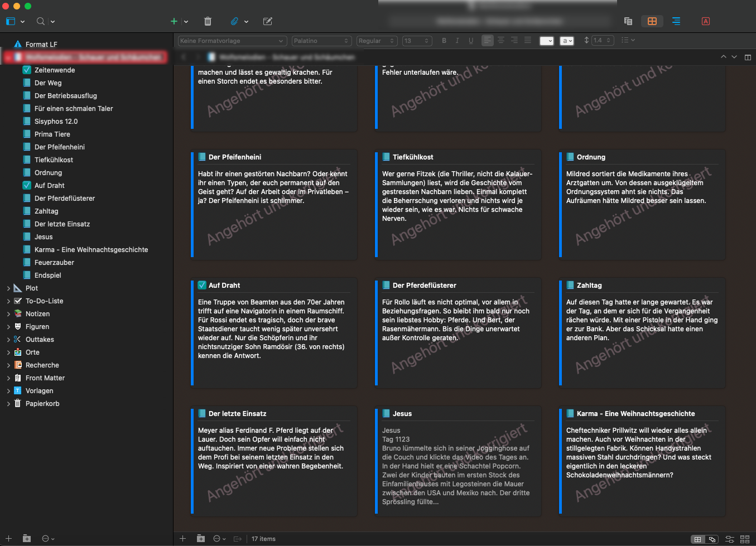This screenshot has width=756, height=546.
Task: Click the red compile icon at top right
Action: tap(706, 21)
